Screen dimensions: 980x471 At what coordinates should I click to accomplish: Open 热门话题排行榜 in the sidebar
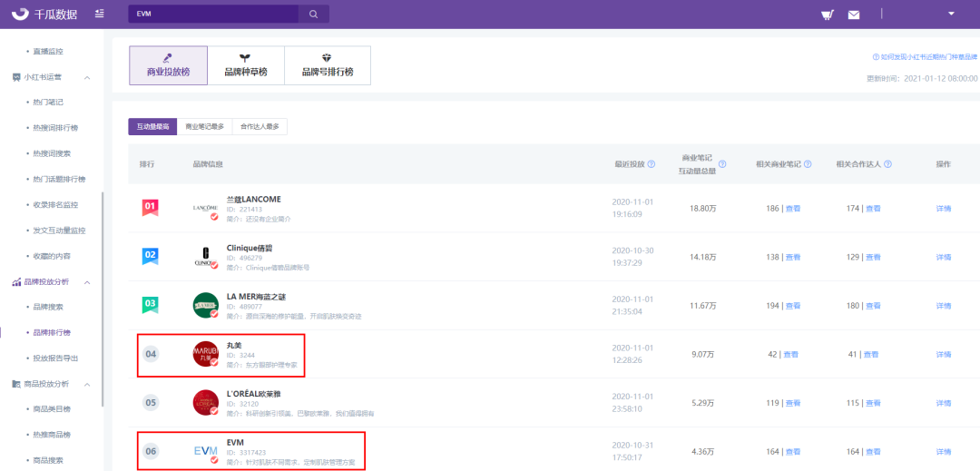pos(59,179)
